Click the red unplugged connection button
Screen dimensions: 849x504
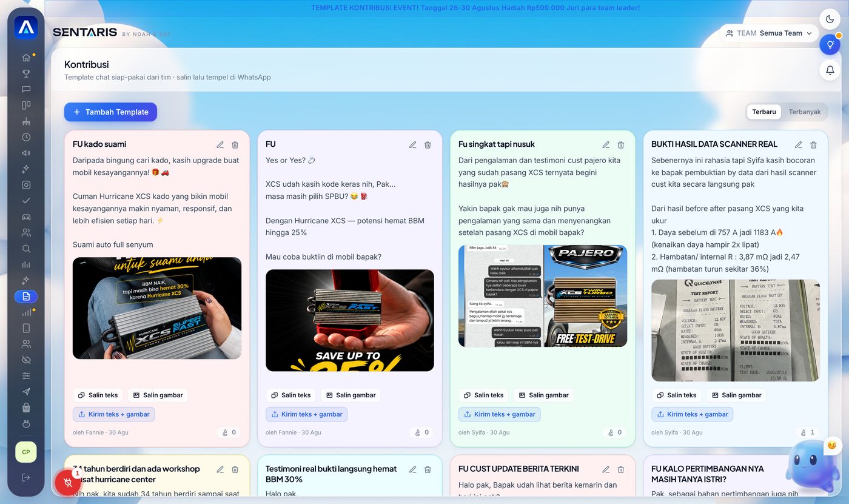point(68,483)
